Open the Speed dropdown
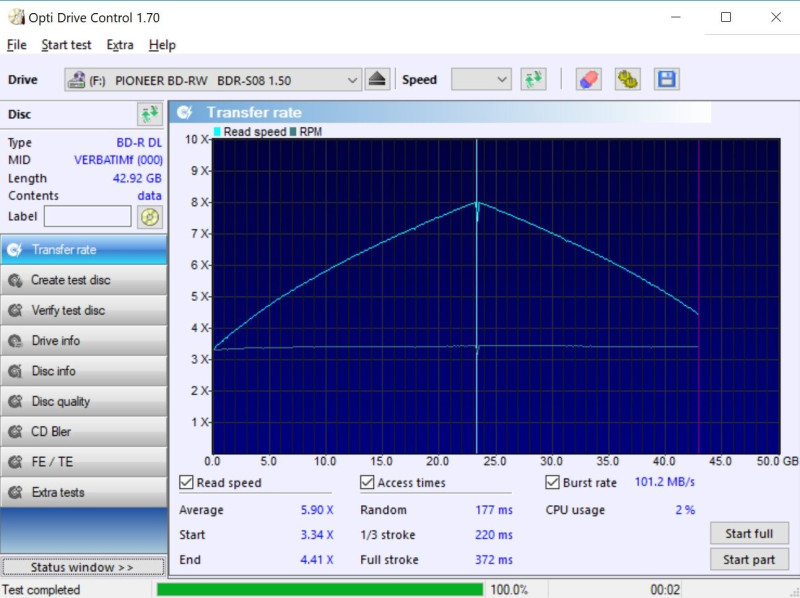This screenshot has height=598, width=800. coord(481,80)
